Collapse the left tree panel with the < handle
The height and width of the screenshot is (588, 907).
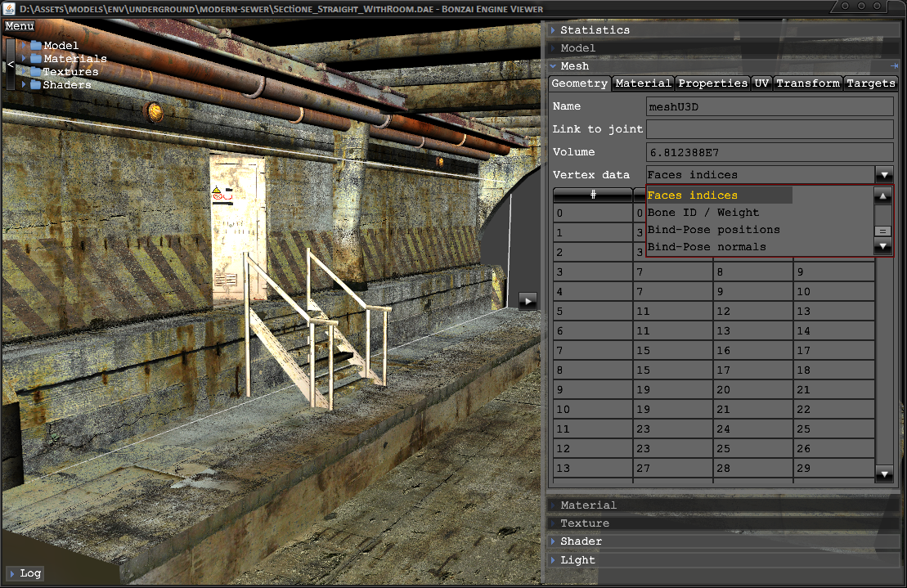coord(11,64)
